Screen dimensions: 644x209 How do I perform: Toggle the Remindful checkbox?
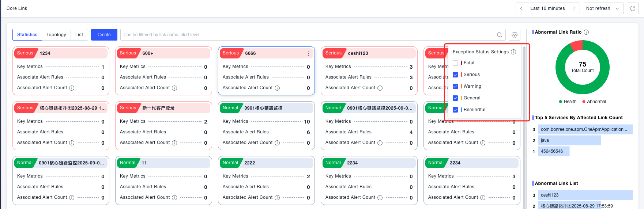click(x=455, y=110)
